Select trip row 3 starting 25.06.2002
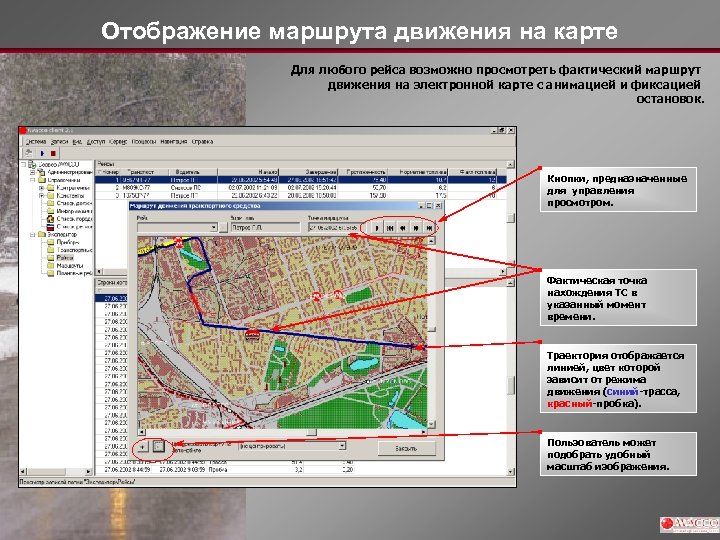 [x=301, y=196]
